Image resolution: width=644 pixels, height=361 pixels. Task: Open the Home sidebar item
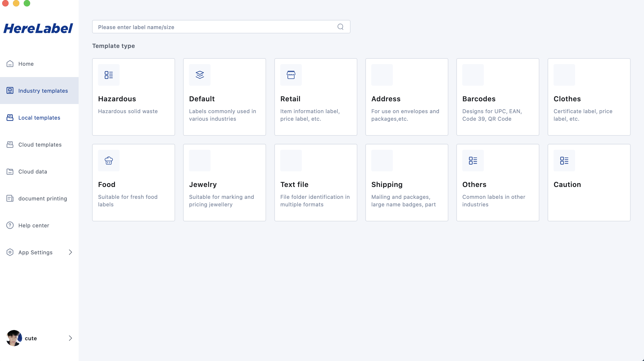[26, 64]
